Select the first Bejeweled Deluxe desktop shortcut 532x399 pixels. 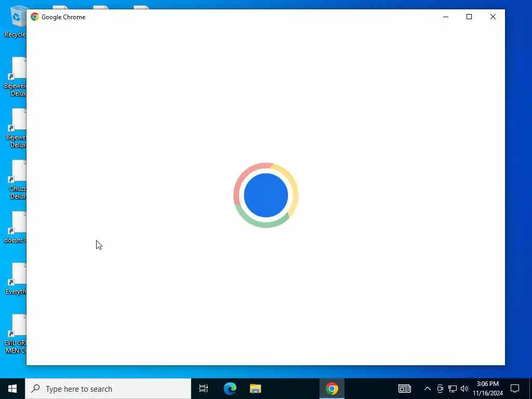[x=15, y=77]
